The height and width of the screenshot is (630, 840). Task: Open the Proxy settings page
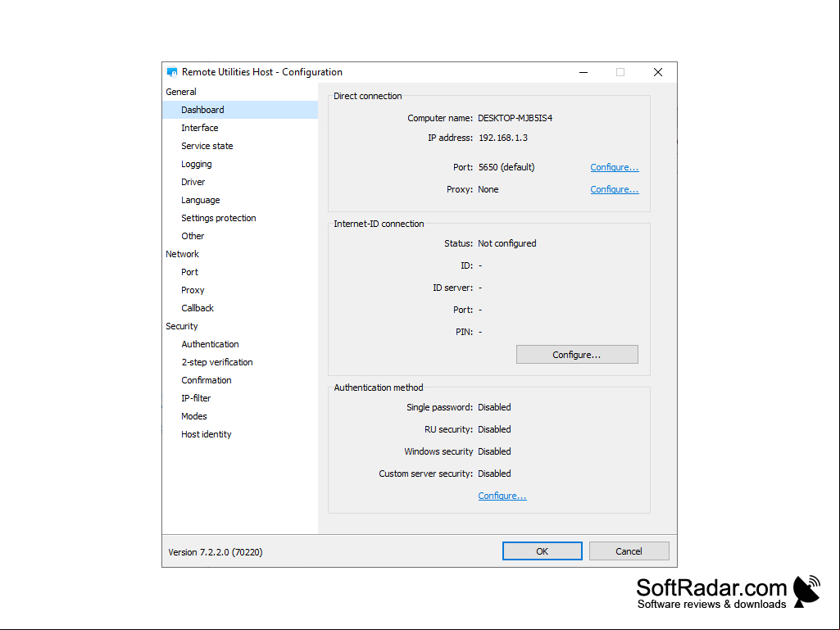(193, 290)
